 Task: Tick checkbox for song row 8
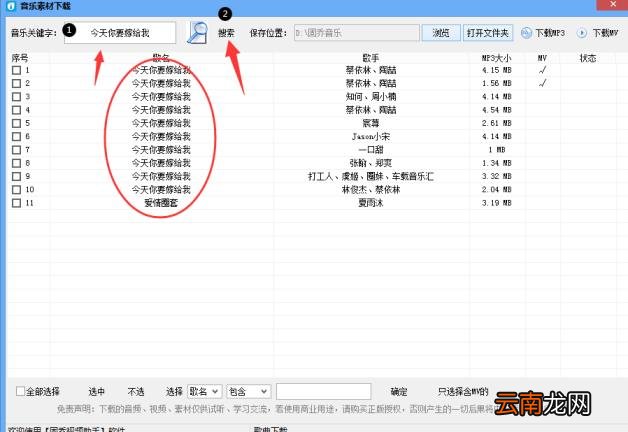coord(16,163)
